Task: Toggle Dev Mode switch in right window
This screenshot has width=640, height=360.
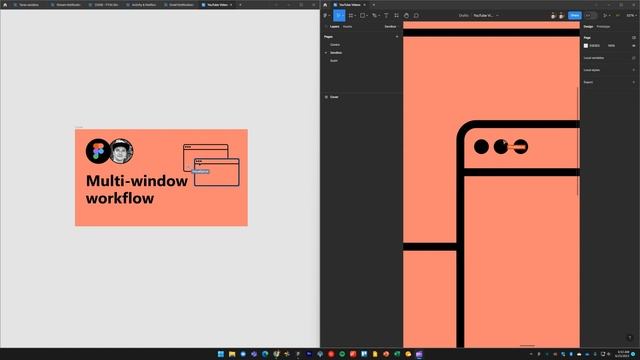Action: tap(591, 16)
